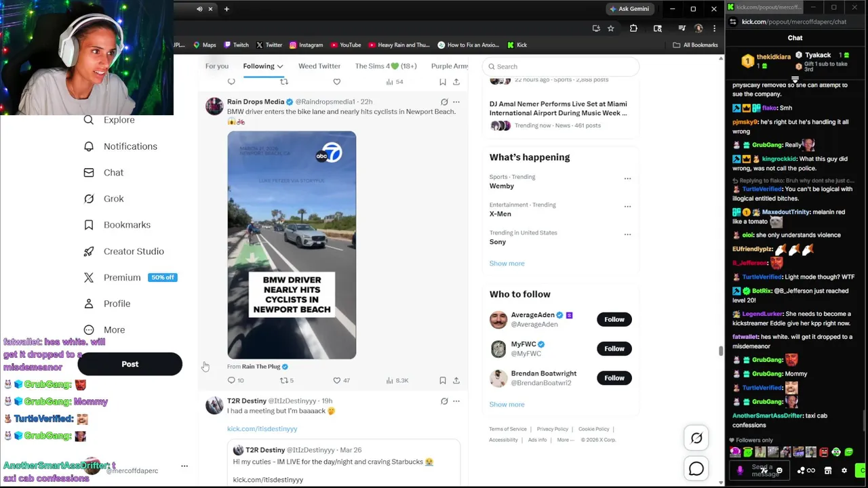Screen dimensions: 868x488
Task: Open more options on T2R Destiny post
Action: [x=456, y=401]
